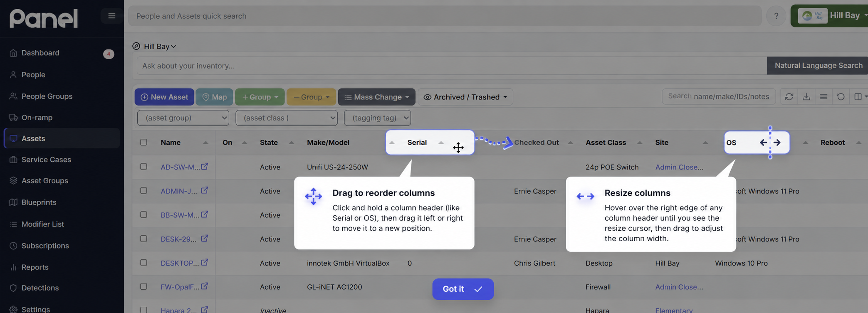This screenshot has height=313, width=868.
Task: Open the help question mark icon
Action: pyautogui.click(x=776, y=16)
